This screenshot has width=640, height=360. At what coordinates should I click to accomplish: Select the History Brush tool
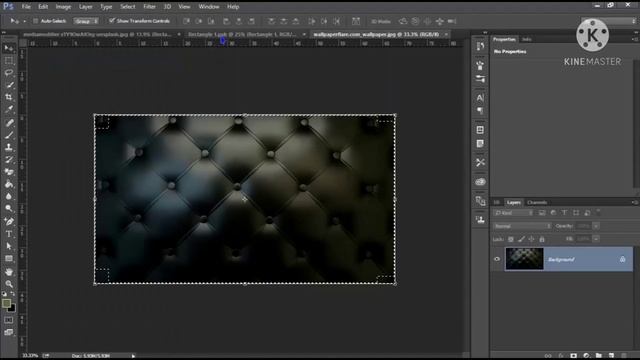pos(9,160)
